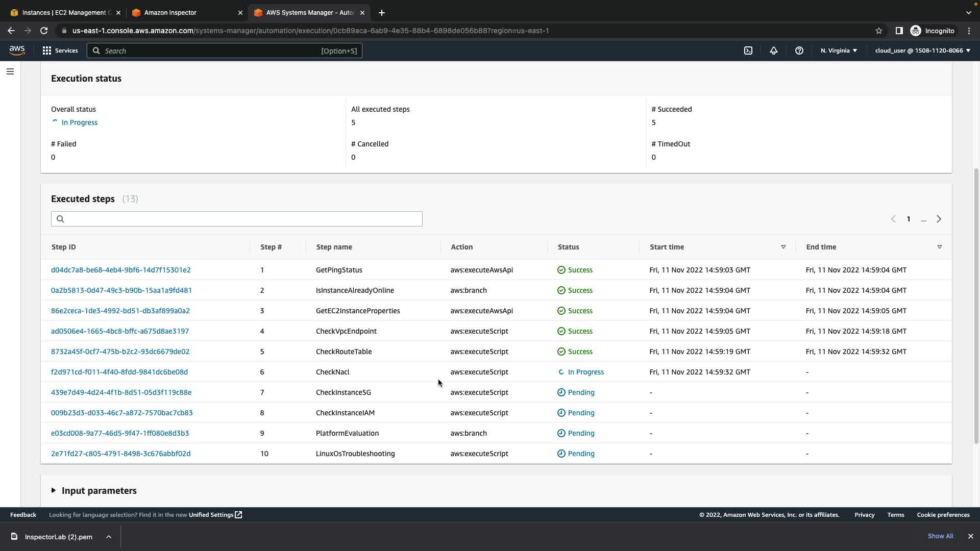Go to next page of executed steps
The width and height of the screenshot is (980, 551).
[938, 219]
